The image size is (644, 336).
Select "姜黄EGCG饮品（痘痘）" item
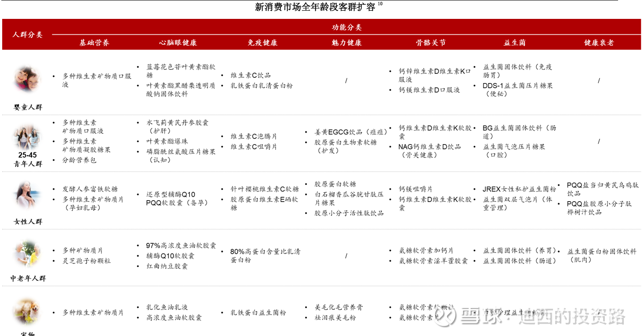351,132
